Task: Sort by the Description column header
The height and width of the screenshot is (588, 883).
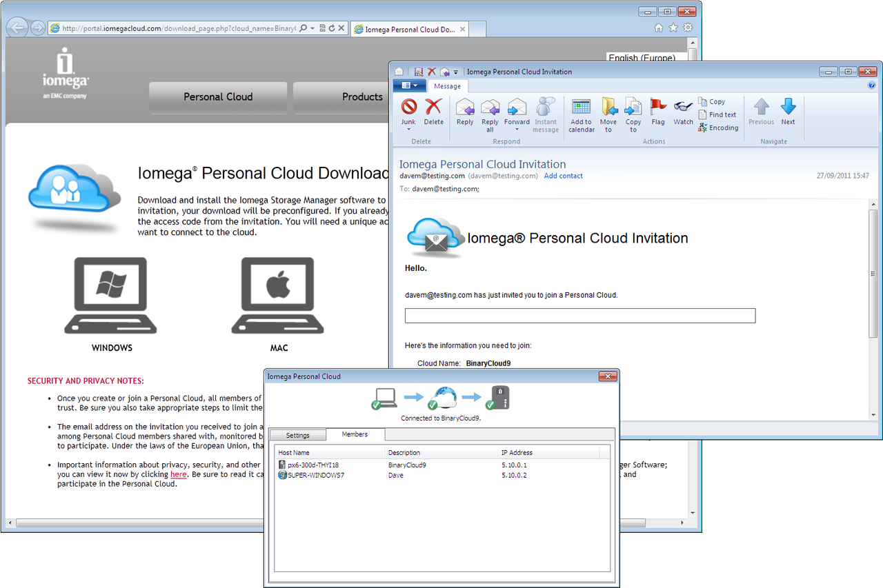Action: (x=442, y=453)
